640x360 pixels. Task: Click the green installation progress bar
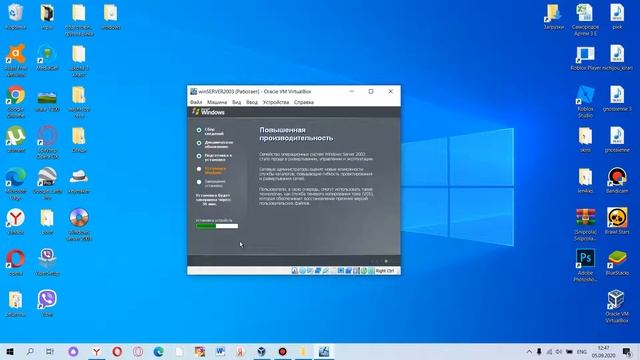pyautogui.click(x=217, y=226)
